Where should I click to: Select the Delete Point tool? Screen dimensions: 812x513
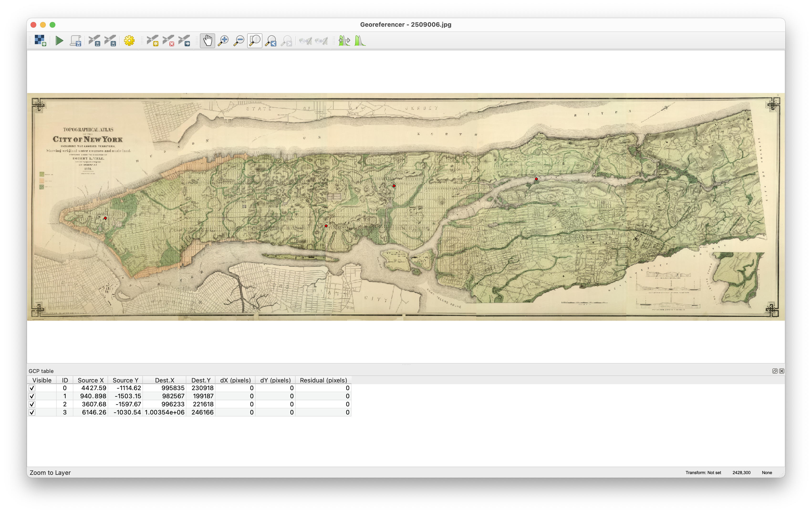tap(169, 41)
